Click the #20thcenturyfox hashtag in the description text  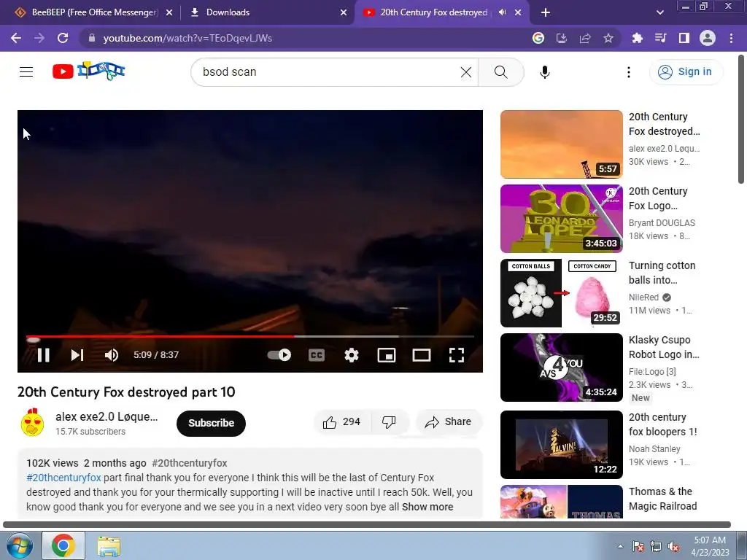[64, 477]
